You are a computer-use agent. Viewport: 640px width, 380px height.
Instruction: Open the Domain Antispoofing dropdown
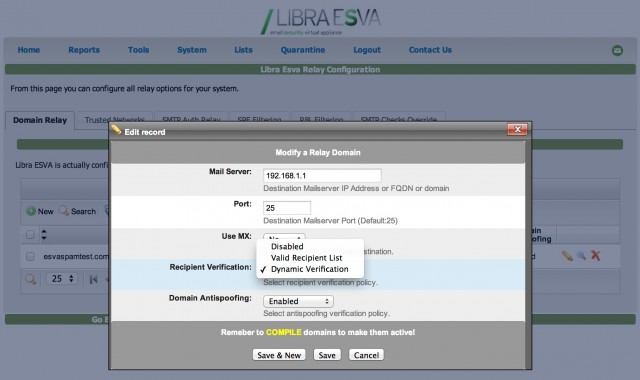pos(298,301)
